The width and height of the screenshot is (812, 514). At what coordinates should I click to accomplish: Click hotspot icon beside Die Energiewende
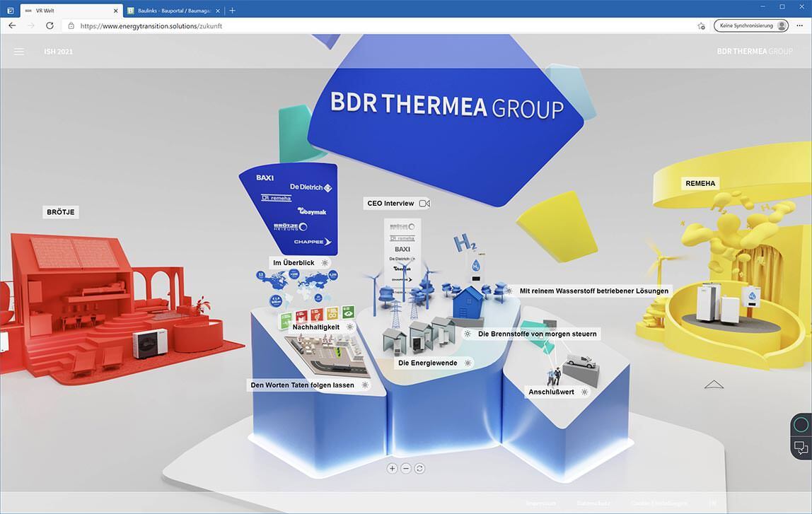[x=468, y=363]
